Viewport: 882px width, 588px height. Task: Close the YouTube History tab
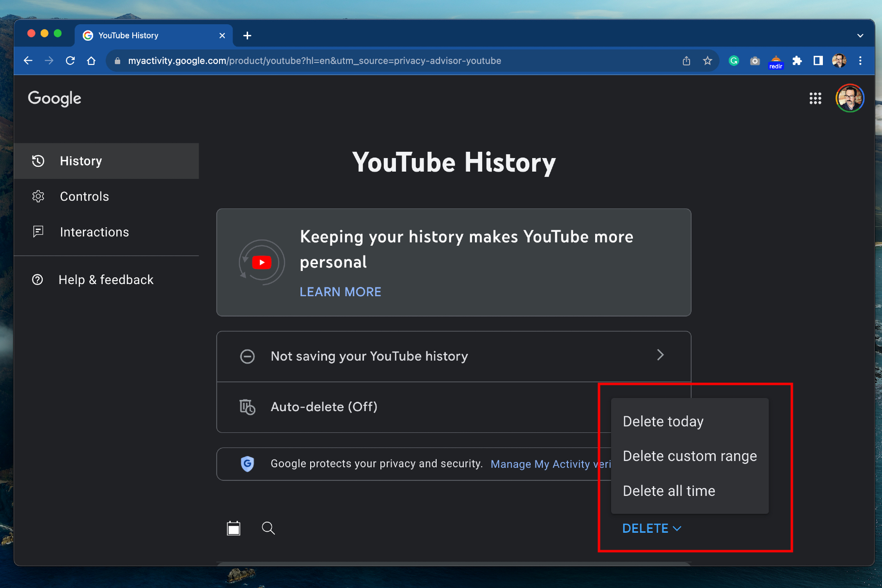[222, 35]
